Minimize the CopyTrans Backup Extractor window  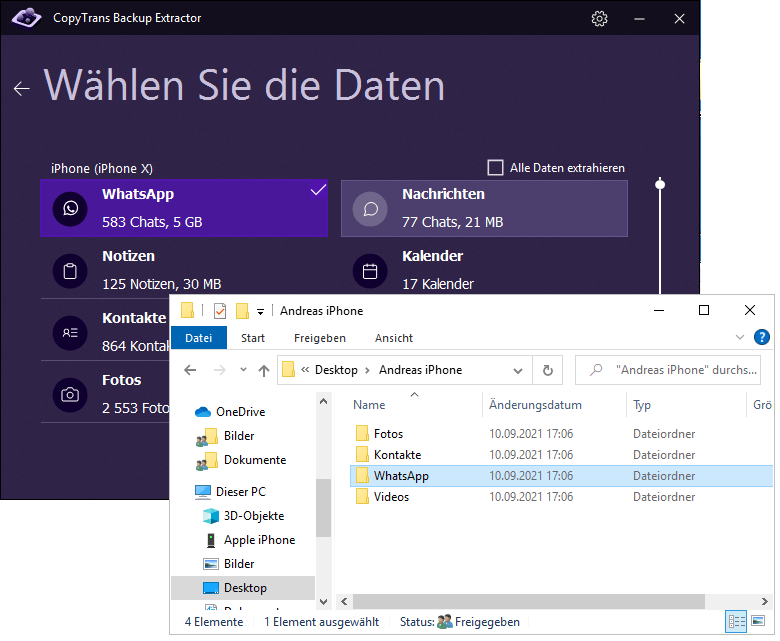pyautogui.click(x=639, y=19)
